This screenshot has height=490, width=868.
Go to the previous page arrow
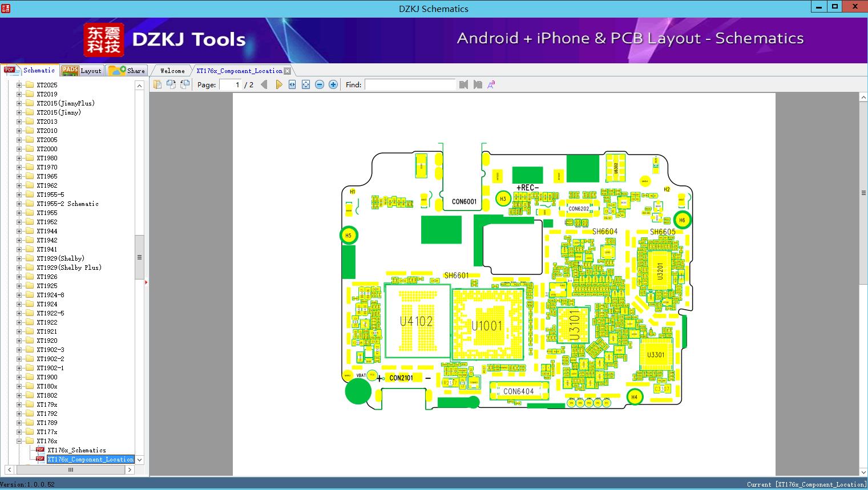coord(264,84)
